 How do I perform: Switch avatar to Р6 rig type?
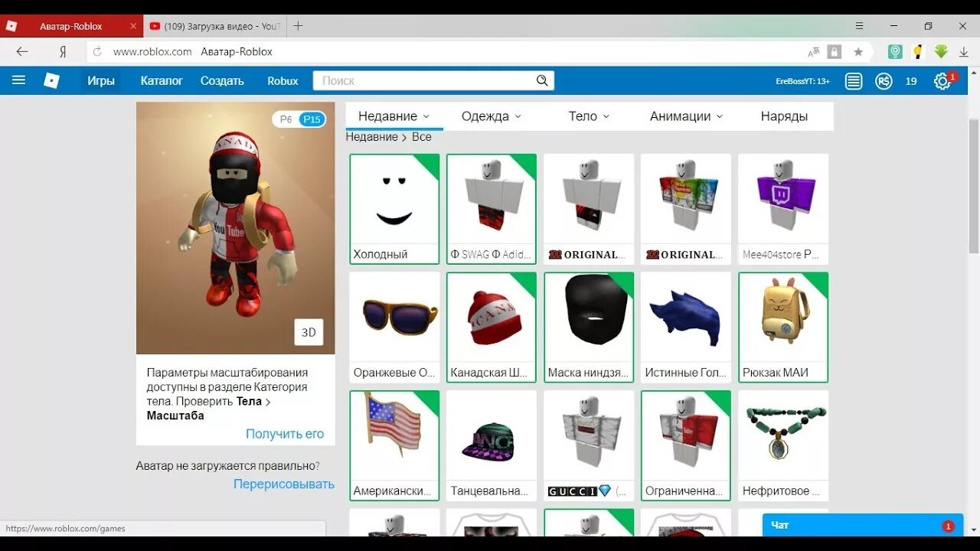coord(286,119)
